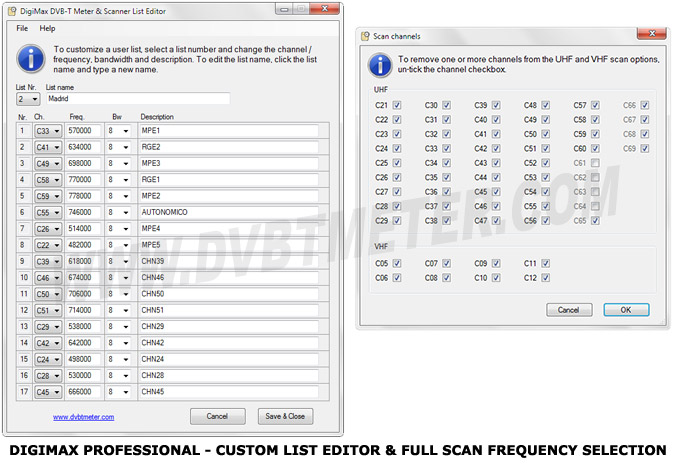Click the blue info icon in Scan channels
674x474 pixels.
click(380, 65)
